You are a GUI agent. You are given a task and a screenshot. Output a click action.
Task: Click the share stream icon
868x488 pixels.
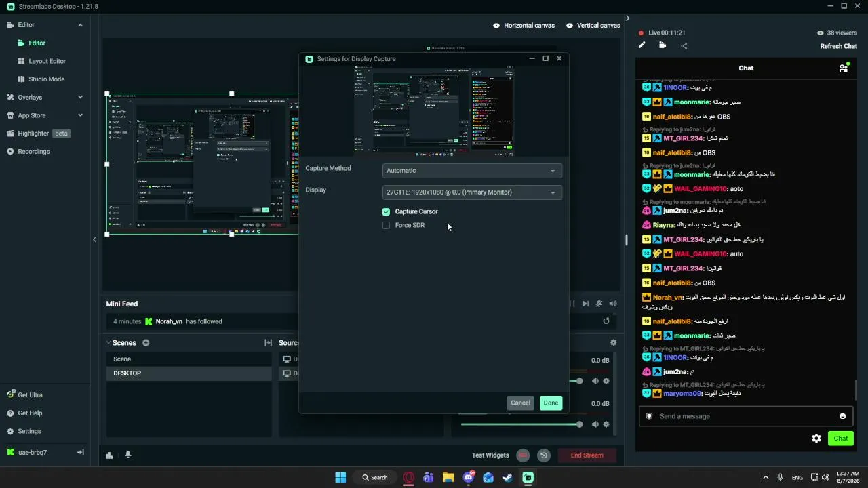coord(684,46)
